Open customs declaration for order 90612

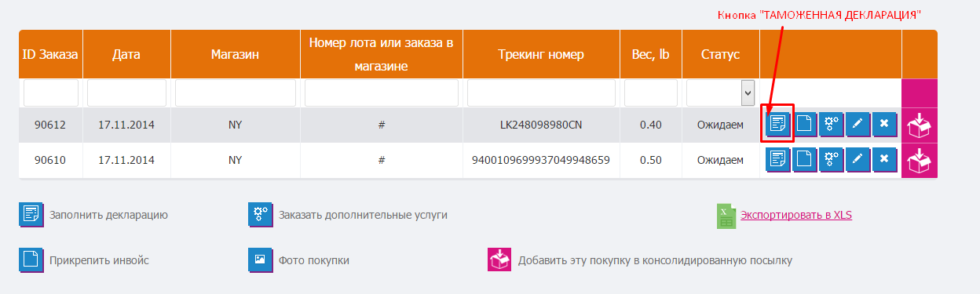(x=778, y=124)
